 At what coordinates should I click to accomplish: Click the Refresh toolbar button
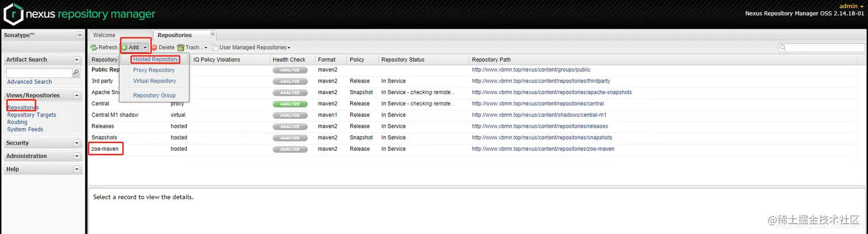click(104, 48)
